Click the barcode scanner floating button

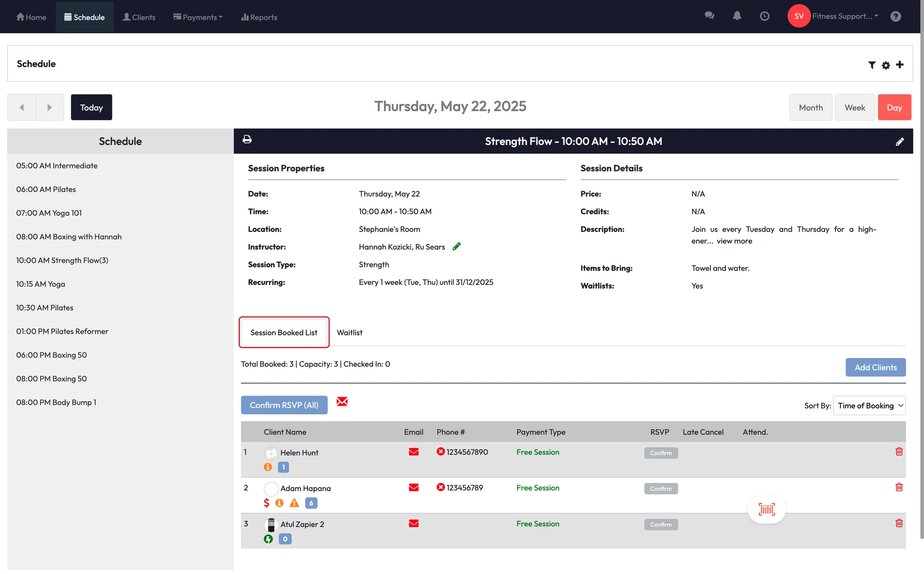(767, 510)
